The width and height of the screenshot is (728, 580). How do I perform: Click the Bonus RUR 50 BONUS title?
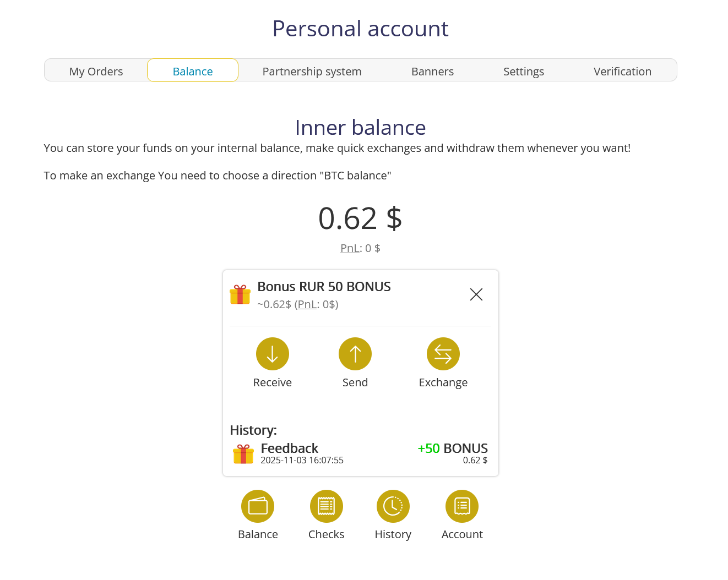[x=324, y=287]
